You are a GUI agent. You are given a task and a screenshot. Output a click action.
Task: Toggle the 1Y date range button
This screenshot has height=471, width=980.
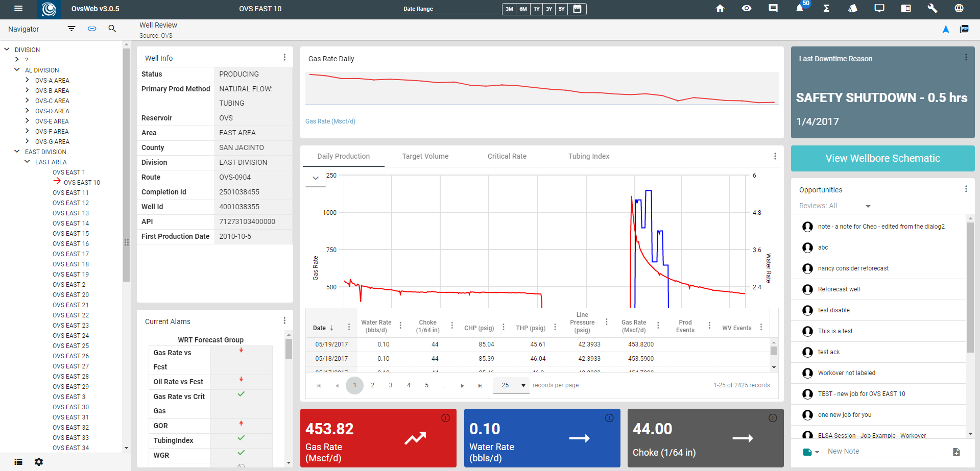[x=535, y=9]
